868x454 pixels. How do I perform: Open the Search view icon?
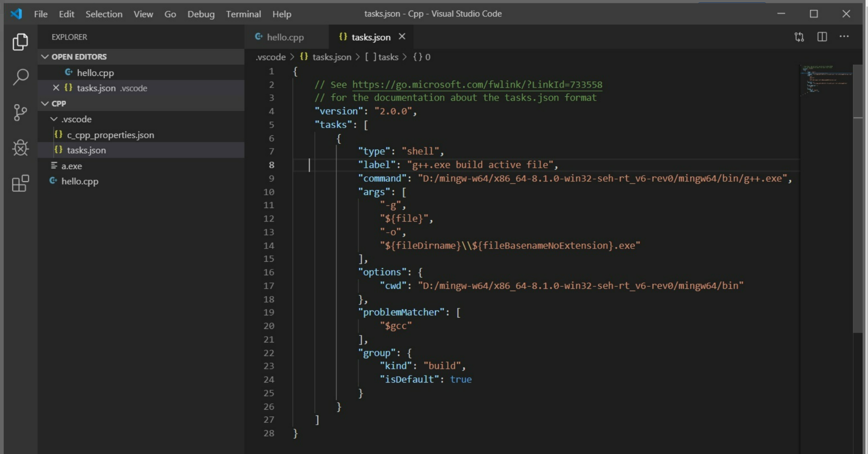point(20,77)
